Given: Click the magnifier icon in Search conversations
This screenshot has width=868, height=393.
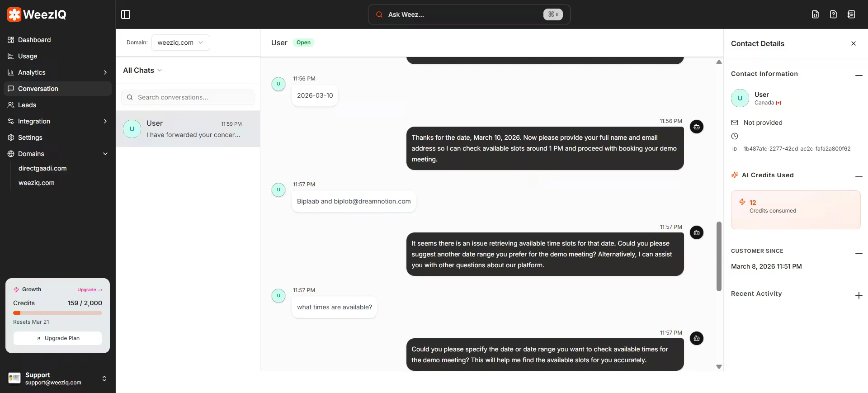Looking at the screenshot, I should pos(130,97).
